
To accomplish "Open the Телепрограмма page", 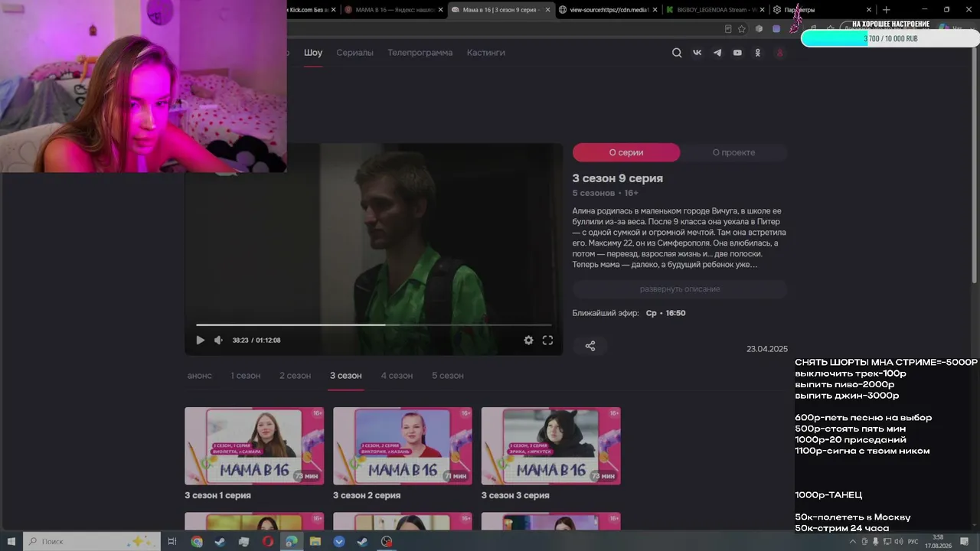I will (420, 53).
